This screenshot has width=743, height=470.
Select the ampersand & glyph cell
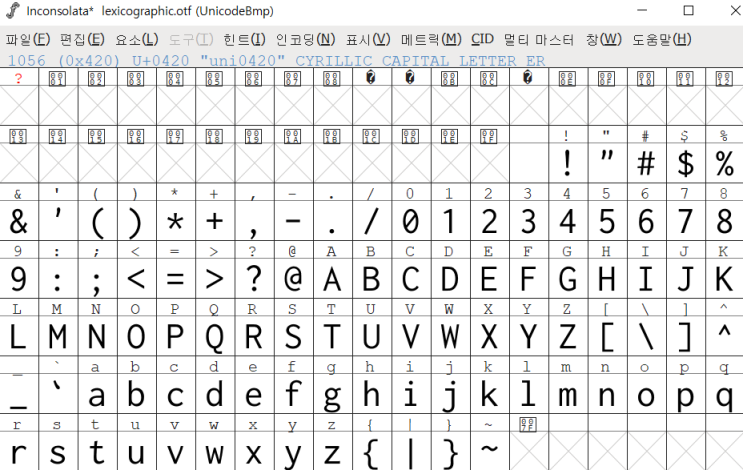coord(19,221)
